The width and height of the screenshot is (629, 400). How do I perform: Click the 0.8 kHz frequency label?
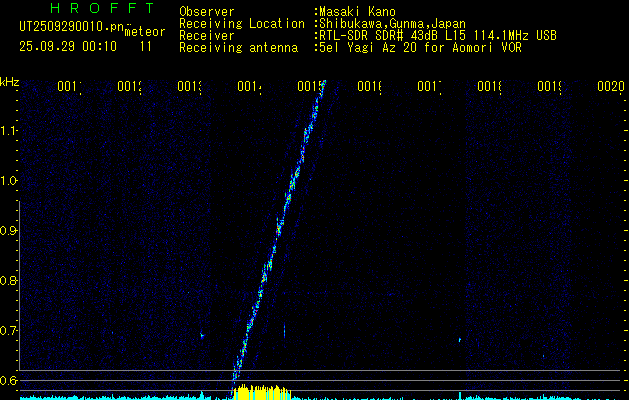(9, 281)
